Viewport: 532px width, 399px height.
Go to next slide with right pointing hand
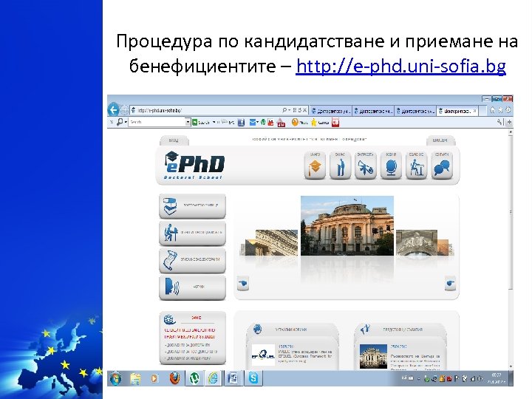(450, 283)
